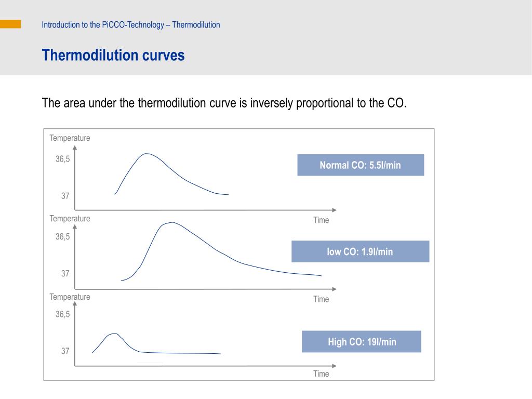Click the 'Normal CO: 5.5l/min' label box

point(361,165)
